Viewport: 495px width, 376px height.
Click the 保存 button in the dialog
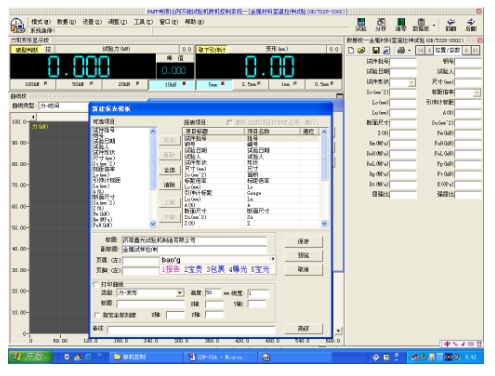coord(303,241)
